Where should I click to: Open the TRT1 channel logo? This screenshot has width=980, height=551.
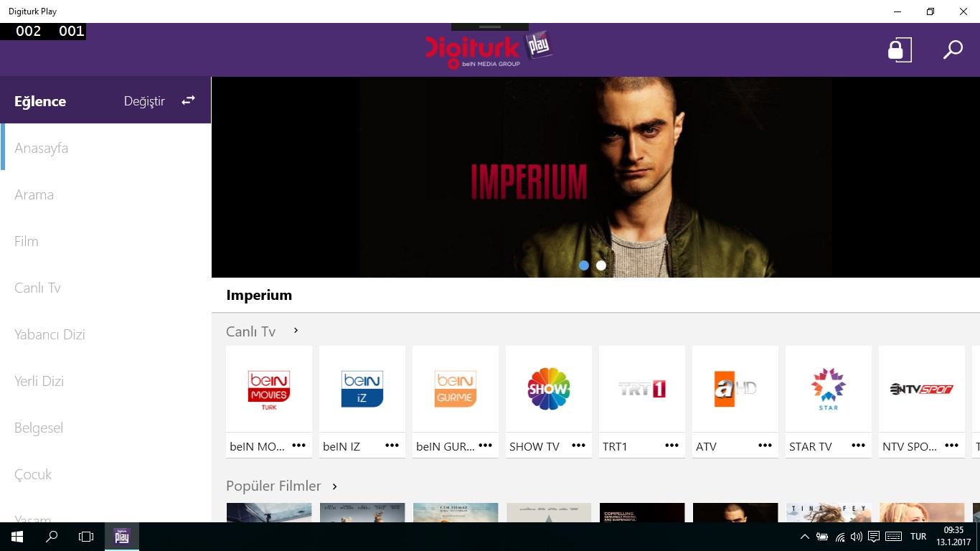642,389
